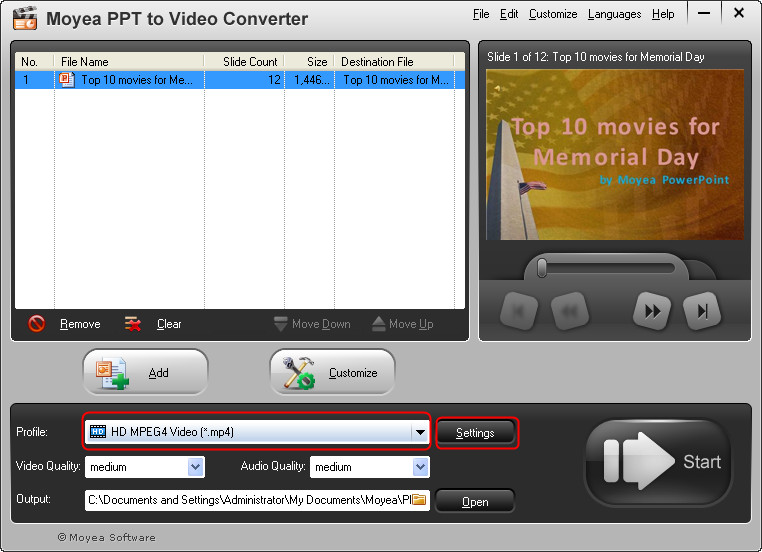762x552 pixels.
Task: Open the Languages menu
Action: point(614,14)
